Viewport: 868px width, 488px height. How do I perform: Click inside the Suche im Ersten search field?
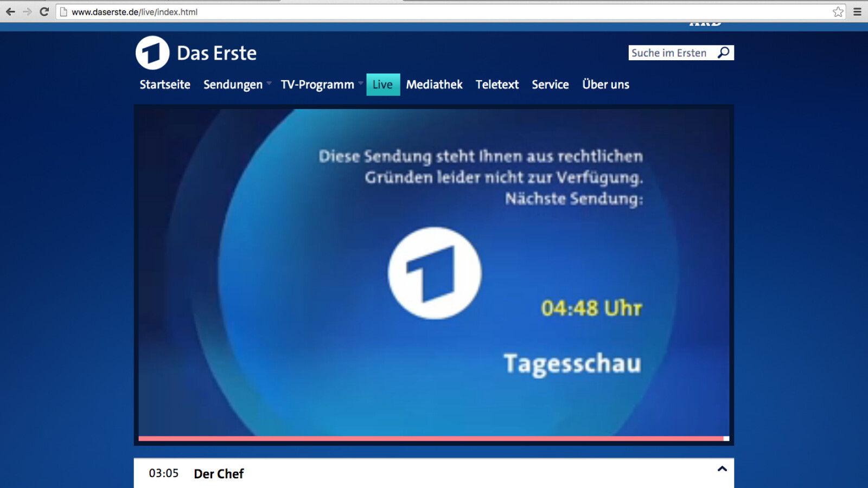coord(667,53)
